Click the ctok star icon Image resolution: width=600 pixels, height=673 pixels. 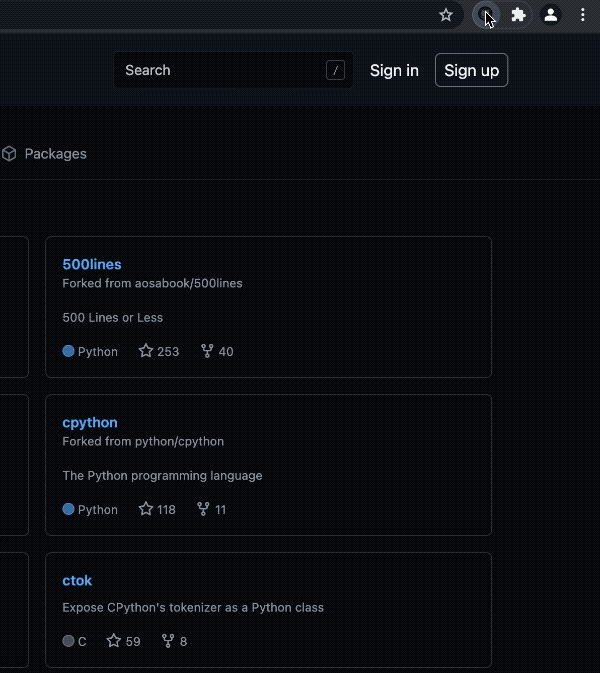(114, 640)
